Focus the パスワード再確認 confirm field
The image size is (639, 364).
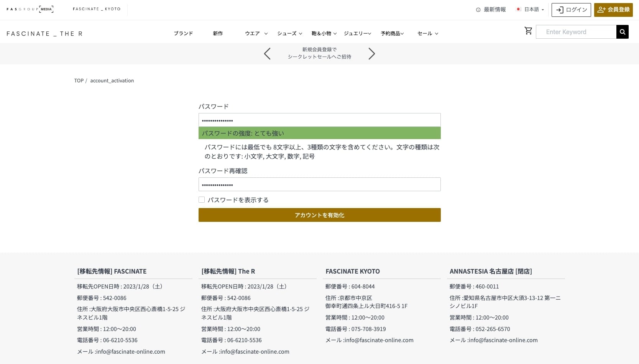tap(319, 184)
